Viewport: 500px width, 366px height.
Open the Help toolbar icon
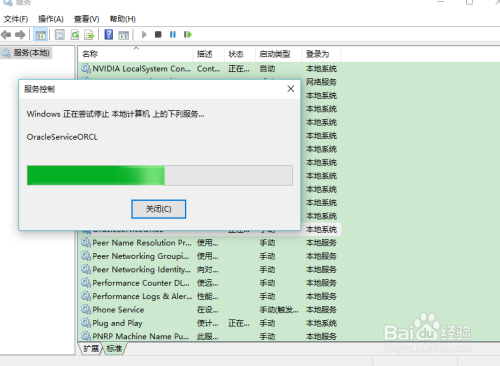click(x=109, y=35)
